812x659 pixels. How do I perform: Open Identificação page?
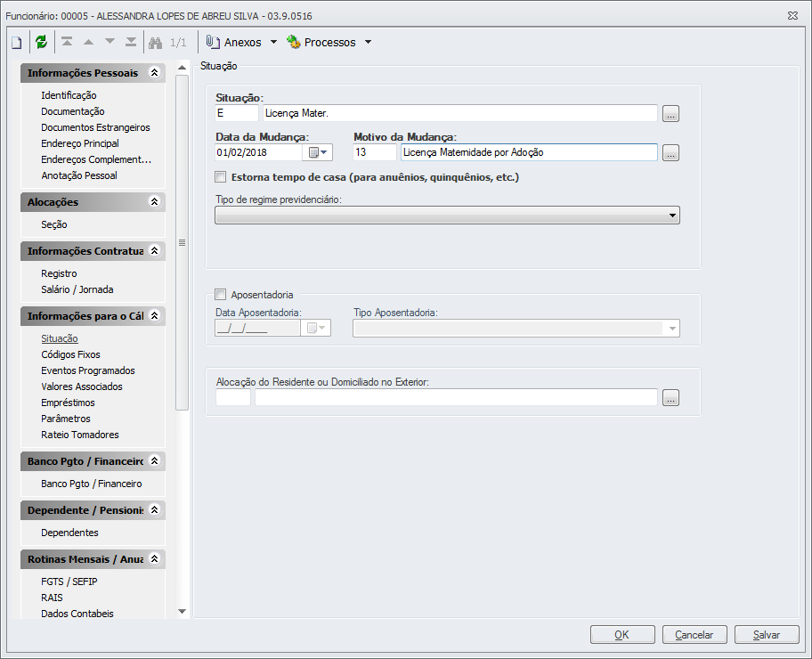coord(69,95)
